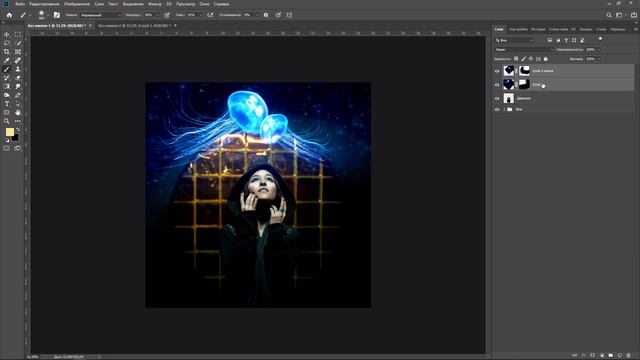Image resolution: width=640 pixels, height=360 pixels.
Task: Open layer fill 100% dropdown
Action: tap(598, 59)
